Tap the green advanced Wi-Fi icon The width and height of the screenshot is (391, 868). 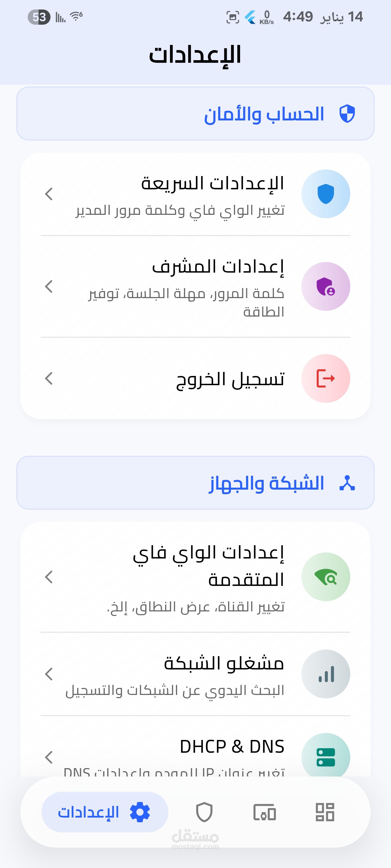pyautogui.click(x=326, y=577)
